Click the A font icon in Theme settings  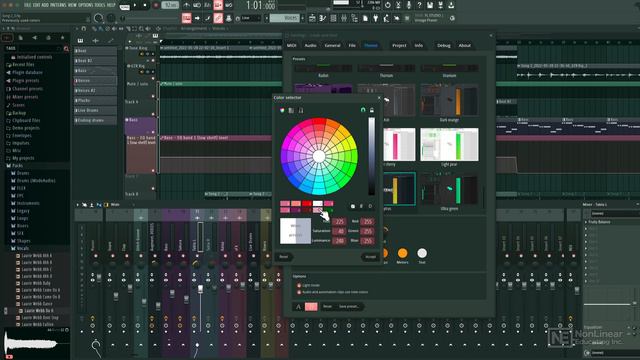298,307
